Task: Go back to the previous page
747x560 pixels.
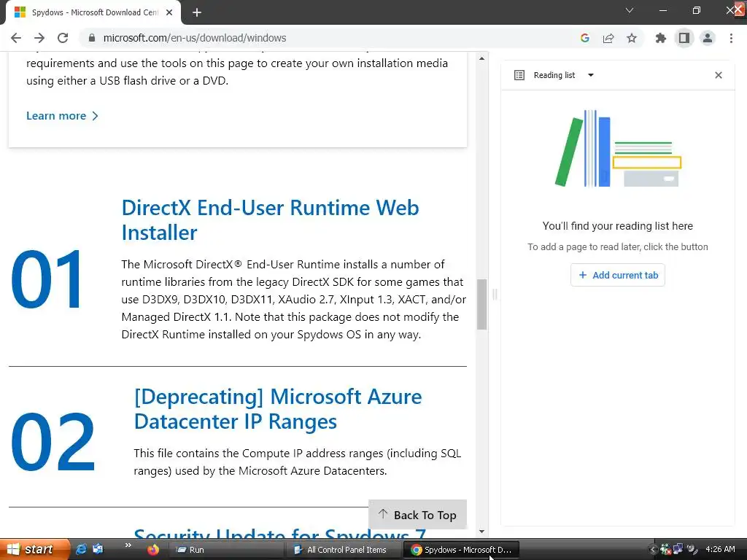Action: tap(16, 38)
